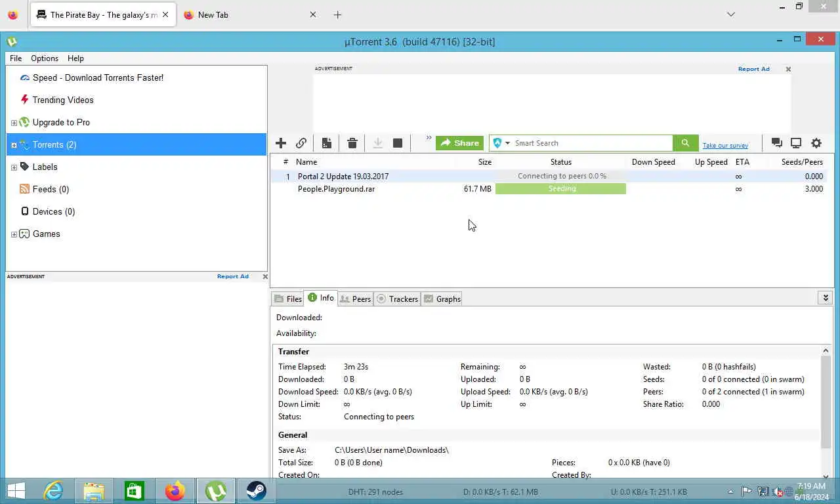Open the Take our survey link

pos(725,146)
